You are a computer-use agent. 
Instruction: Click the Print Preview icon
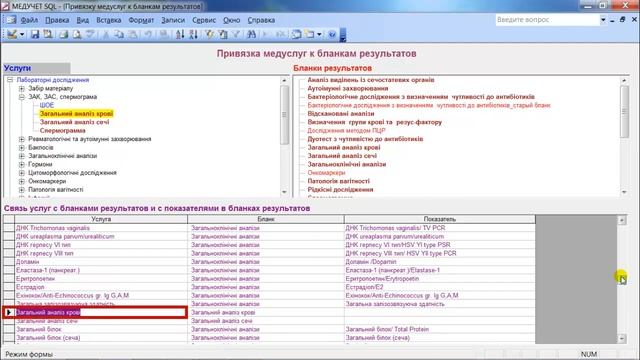point(76,34)
